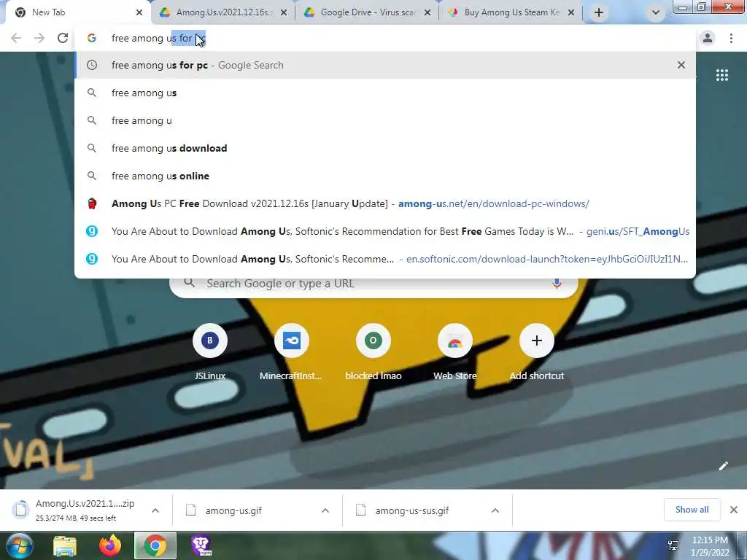Screen dimensions: 747x560
Task: Go back with the back arrow
Action: pyautogui.click(x=16, y=38)
